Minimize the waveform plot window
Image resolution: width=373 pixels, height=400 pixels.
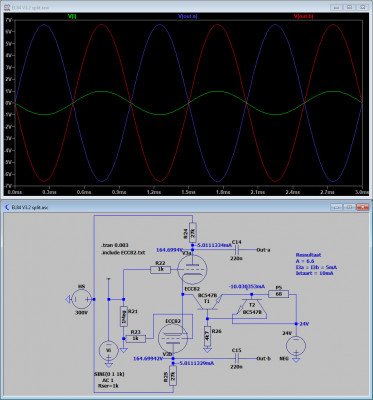pos(336,7)
